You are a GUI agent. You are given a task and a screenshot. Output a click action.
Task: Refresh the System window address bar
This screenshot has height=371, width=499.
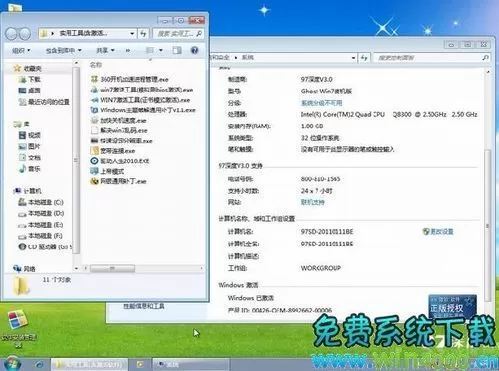pos(364,58)
